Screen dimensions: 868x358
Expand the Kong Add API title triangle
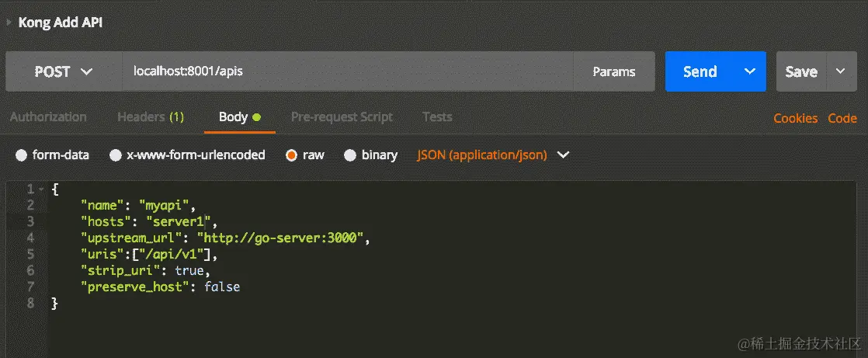[x=9, y=23]
